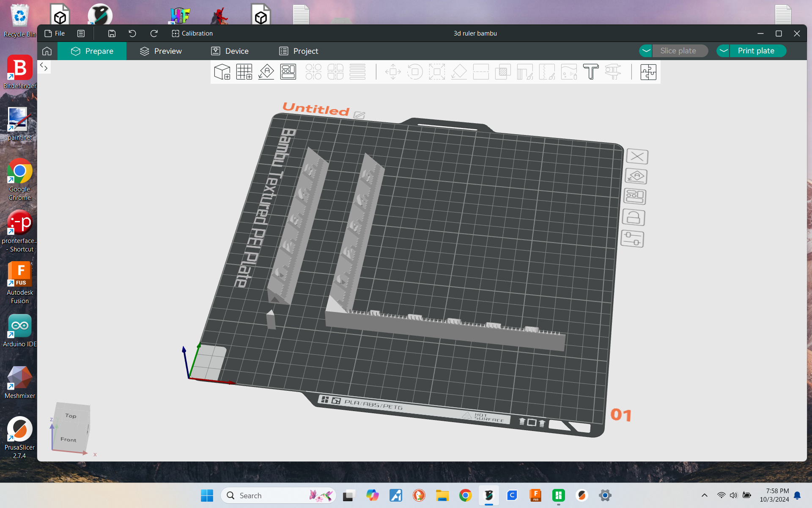Open the File menu
Screen dimensions: 812x508
(x=55, y=33)
